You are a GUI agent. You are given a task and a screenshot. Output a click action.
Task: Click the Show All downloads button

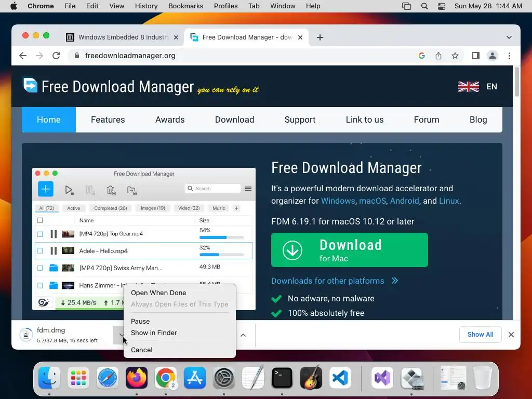[x=480, y=335]
